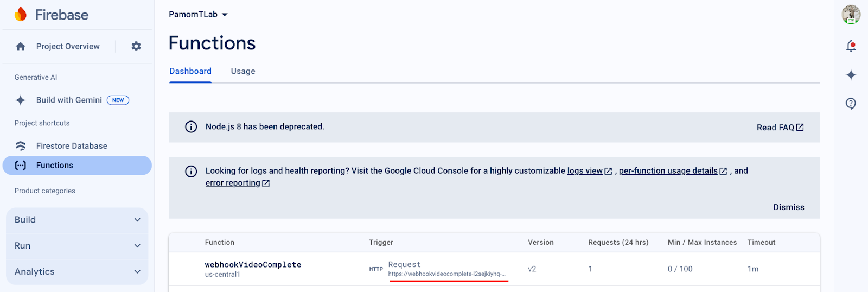
Task: Click the Functions page heading
Action: pos(212,43)
